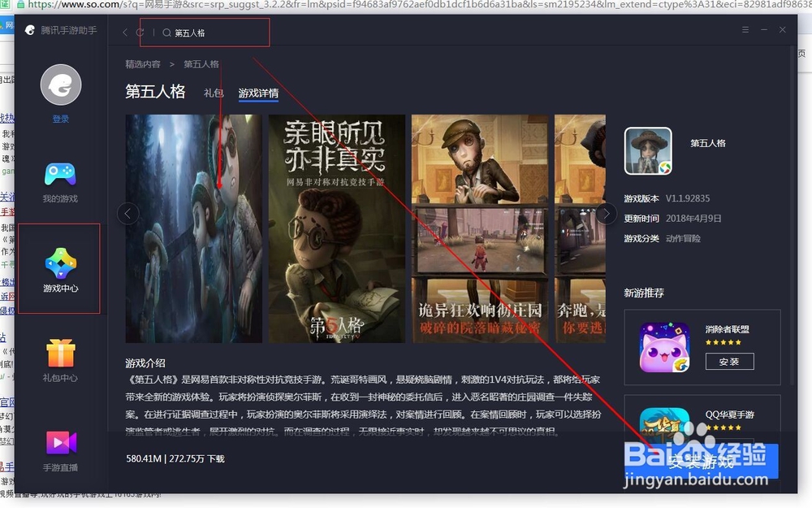Click the 580.41M | 272.75万 下载 text
The height and width of the screenshot is (508, 812).
point(175,458)
